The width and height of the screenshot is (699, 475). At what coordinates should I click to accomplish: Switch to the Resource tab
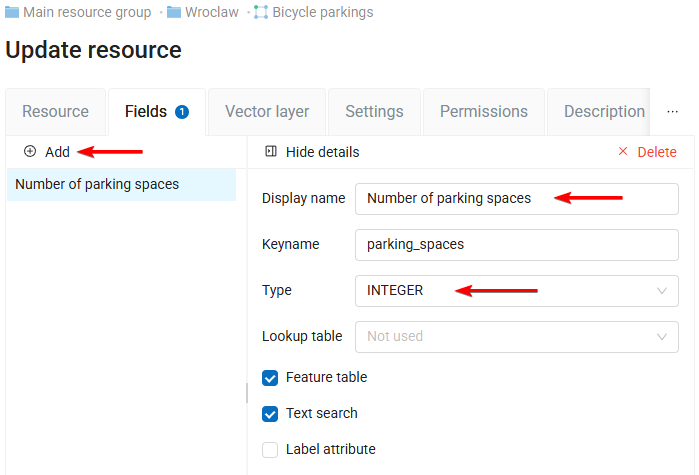click(56, 112)
